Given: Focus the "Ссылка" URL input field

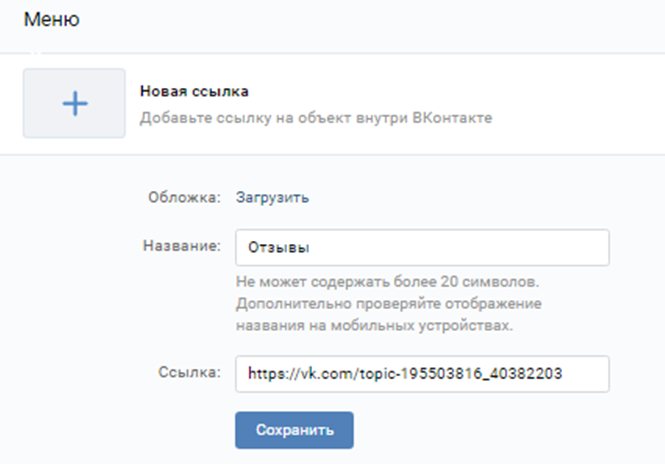Looking at the screenshot, I should coord(422,374).
